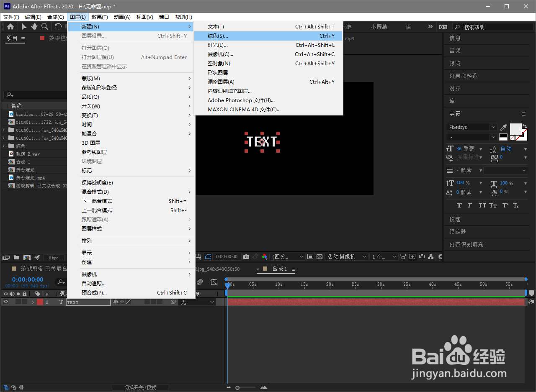Screen dimensions: 536x392
Task: Click the Home icon in the toolbar
Action: pos(10,26)
